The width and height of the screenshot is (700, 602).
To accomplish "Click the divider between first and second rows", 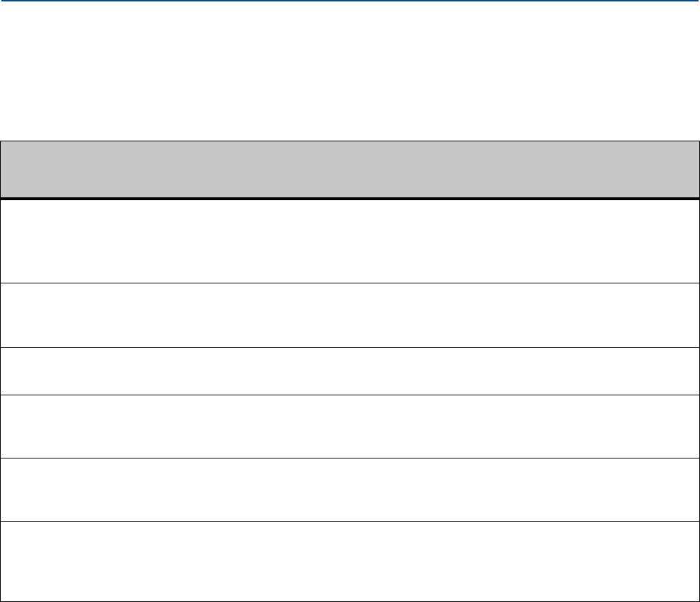I will click(350, 283).
